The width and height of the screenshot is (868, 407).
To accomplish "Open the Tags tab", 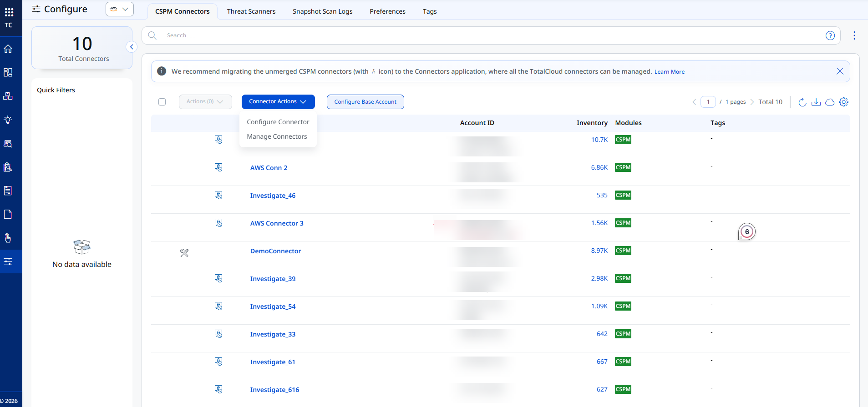I will click(x=430, y=11).
